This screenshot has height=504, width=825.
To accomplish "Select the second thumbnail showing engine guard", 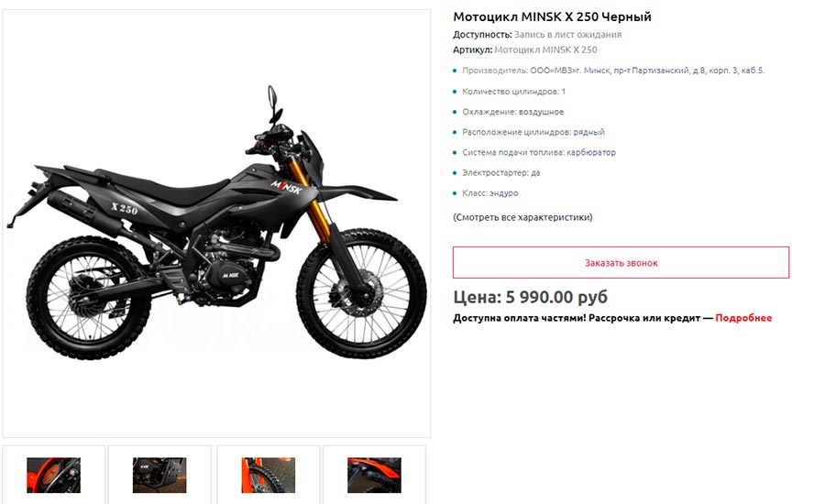I will point(159,475).
